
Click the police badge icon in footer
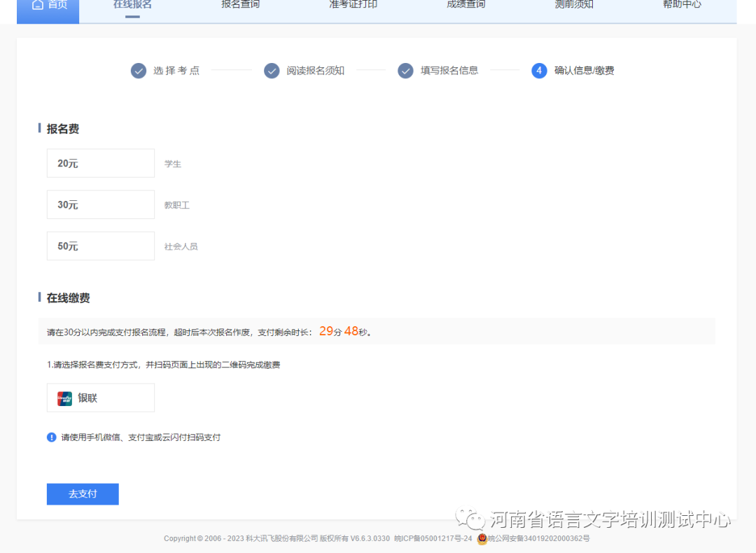(x=482, y=539)
